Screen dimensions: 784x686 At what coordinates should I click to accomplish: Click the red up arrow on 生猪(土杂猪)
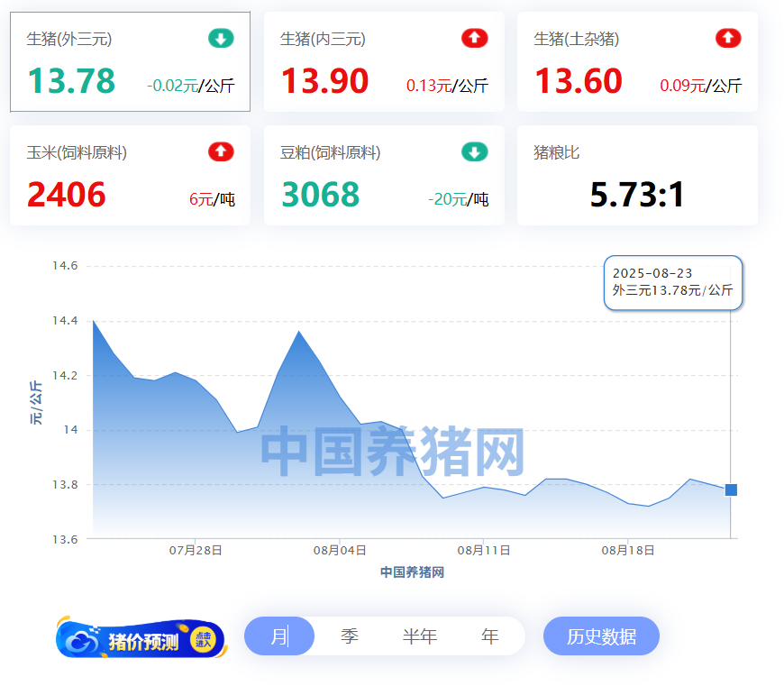coord(728,38)
